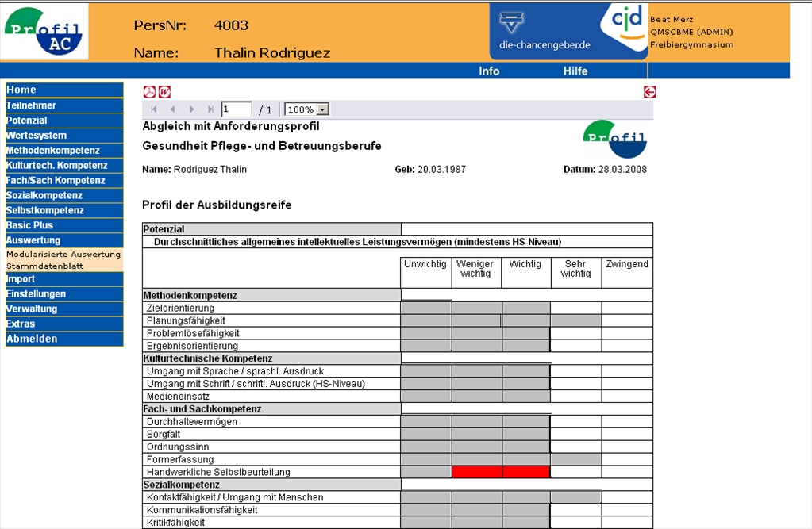Select Teilnehmer in the sidebar

(31, 105)
